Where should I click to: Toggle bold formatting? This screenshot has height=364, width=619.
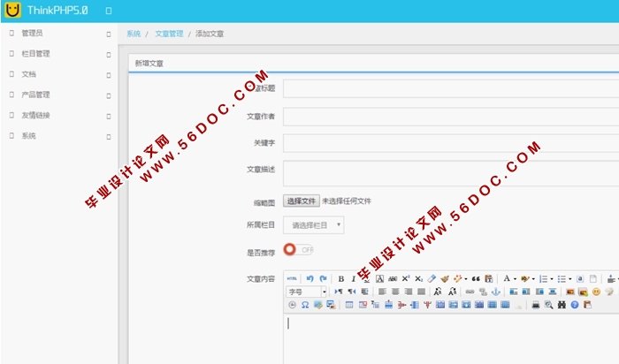coord(341,279)
